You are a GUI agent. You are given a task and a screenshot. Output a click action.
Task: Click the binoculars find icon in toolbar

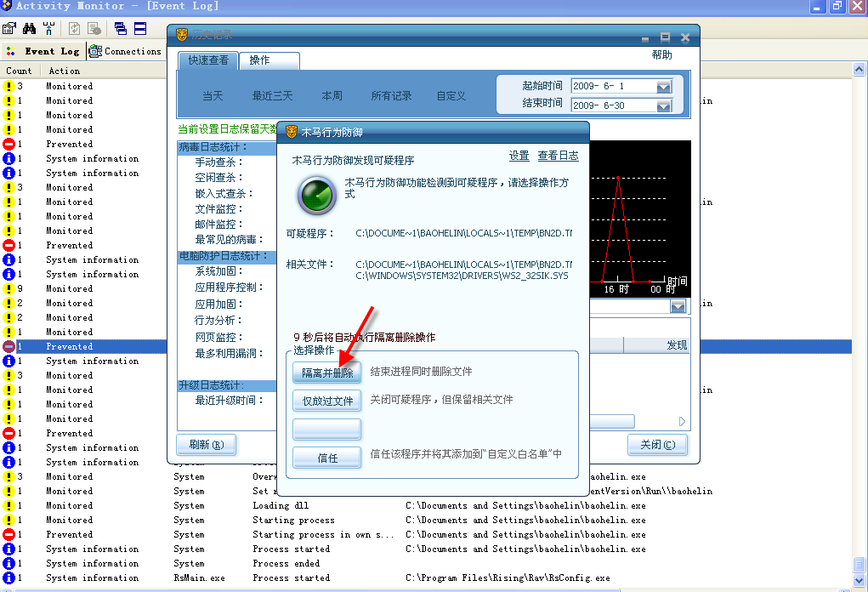click(30, 28)
